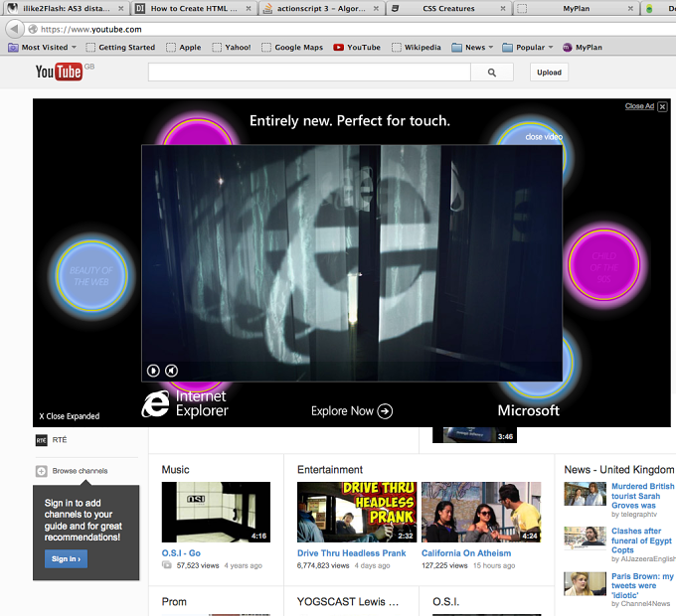The width and height of the screenshot is (676, 616).
Task: Click the YouTube logo
Action: 59,72
